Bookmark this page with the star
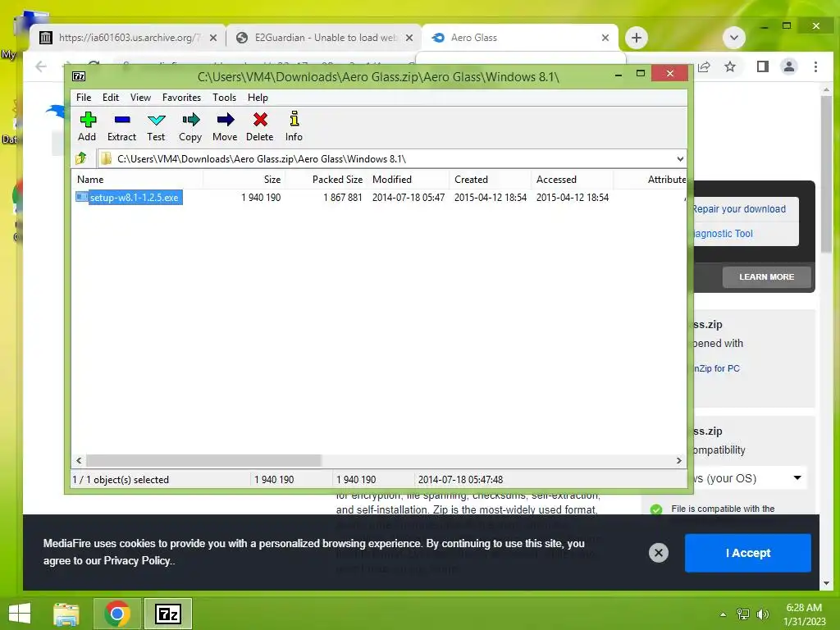840x630 pixels. tap(729, 67)
